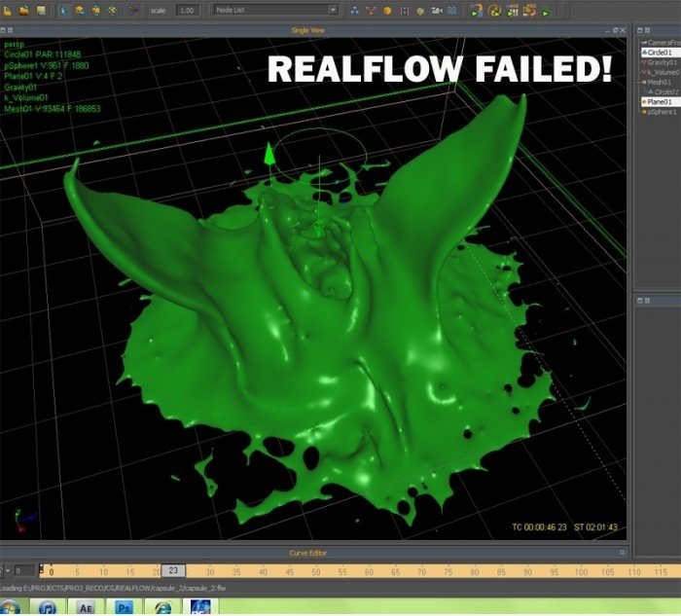Screen dimensions: 681x616
Task: Add a mesh using yellow mesh icon
Action: point(420,12)
